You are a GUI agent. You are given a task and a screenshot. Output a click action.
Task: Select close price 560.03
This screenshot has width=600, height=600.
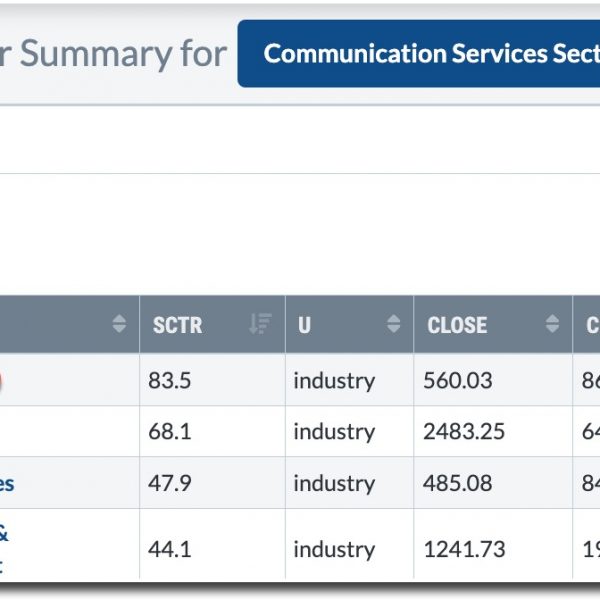(458, 380)
